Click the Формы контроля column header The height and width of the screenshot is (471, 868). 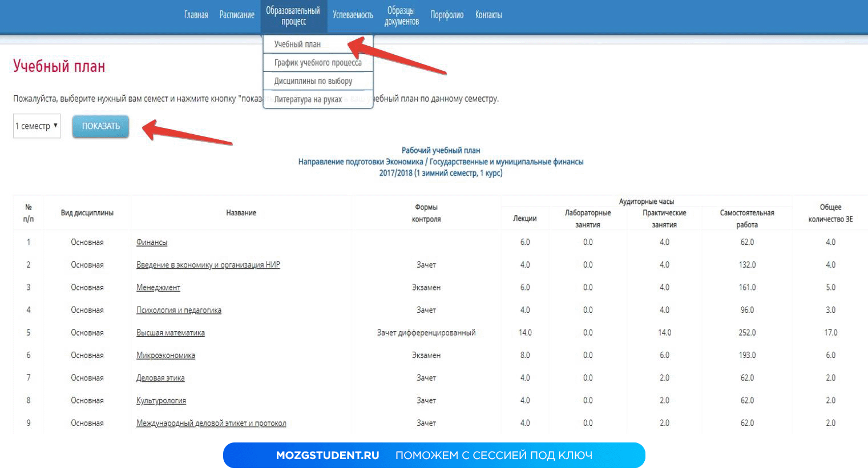[426, 213]
